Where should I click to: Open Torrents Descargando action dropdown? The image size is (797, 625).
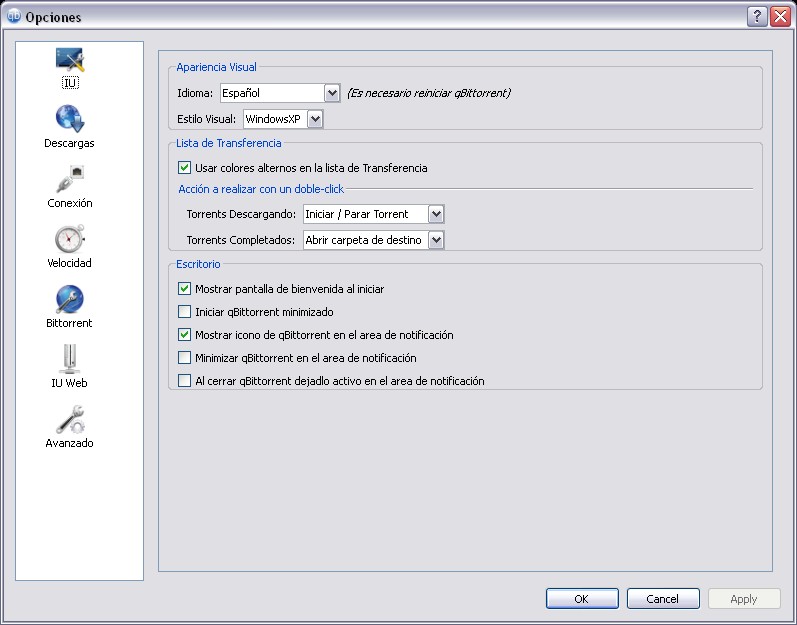(374, 214)
